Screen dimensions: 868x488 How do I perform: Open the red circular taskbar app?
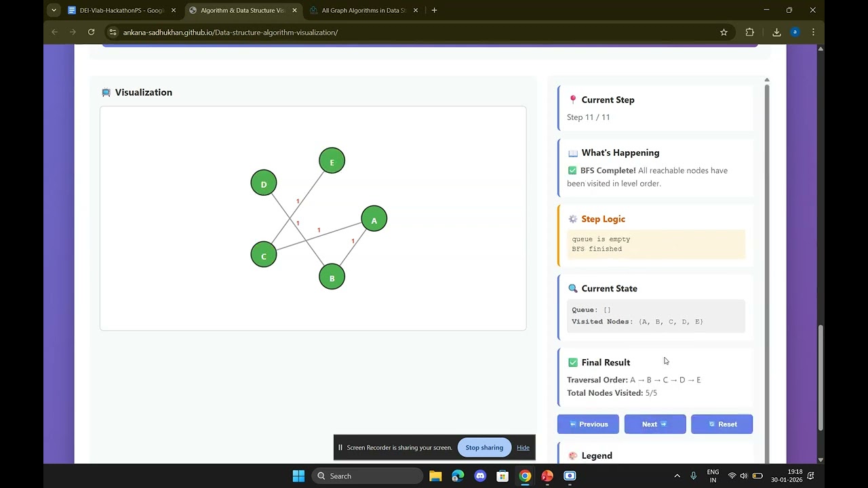tap(547, 476)
